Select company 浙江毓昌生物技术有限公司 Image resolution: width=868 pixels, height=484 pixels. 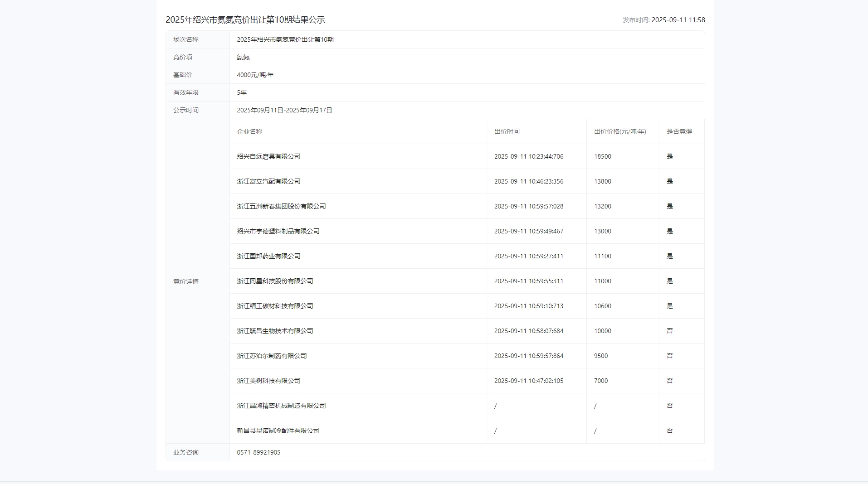[275, 331]
